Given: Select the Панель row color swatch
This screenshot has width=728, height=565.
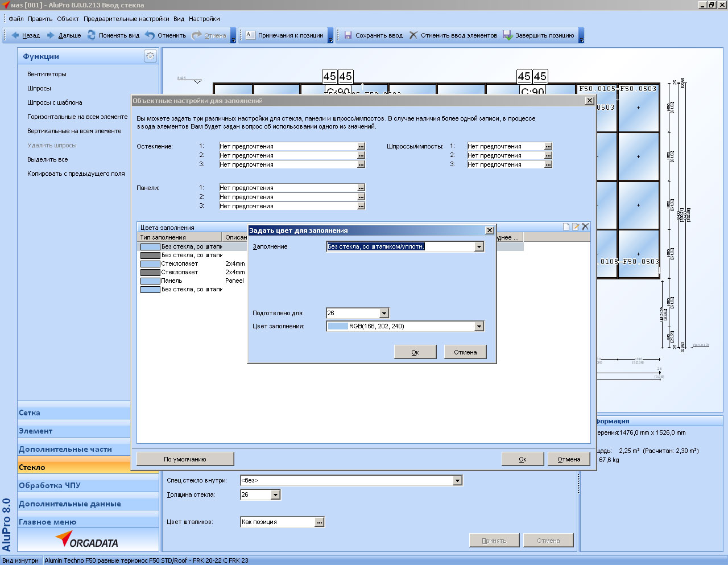Looking at the screenshot, I should click(x=150, y=281).
